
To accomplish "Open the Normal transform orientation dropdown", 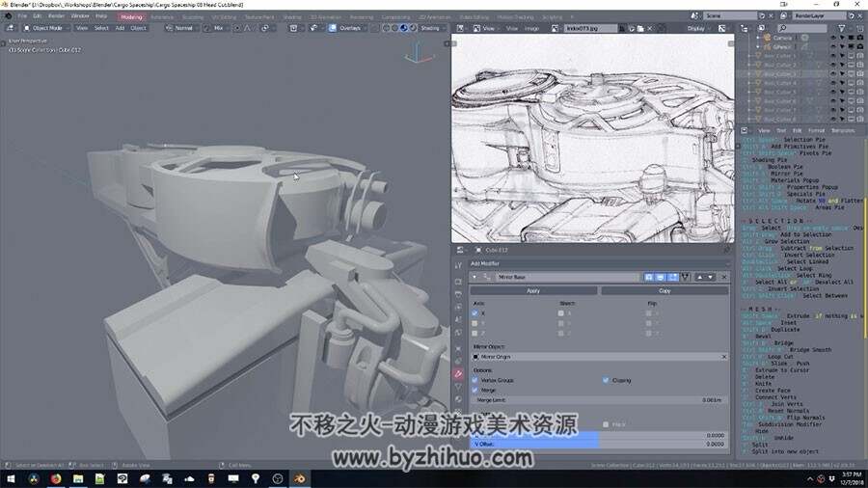I will 180,28.
